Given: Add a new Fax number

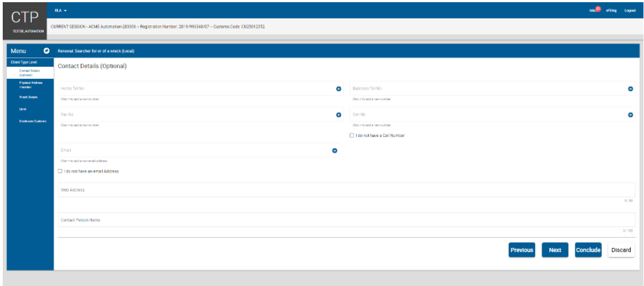Looking at the screenshot, I should click(x=339, y=115).
